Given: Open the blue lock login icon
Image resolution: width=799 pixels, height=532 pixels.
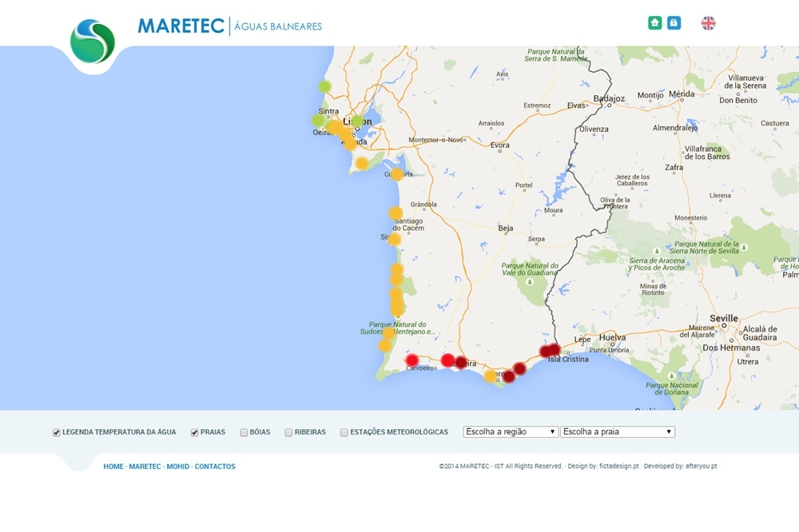Looking at the screenshot, I should pos(674,23).
